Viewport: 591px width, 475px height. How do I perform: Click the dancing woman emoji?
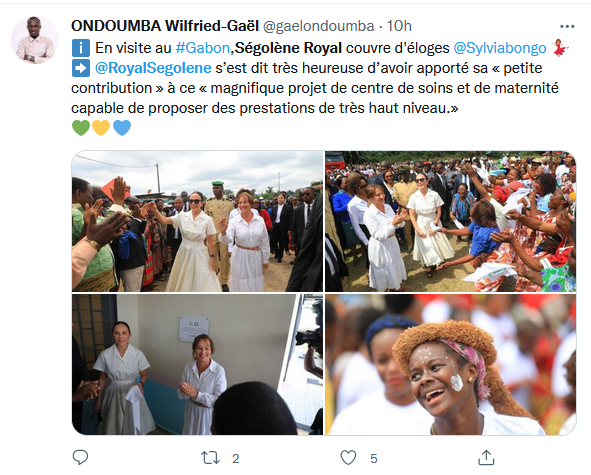click(560, 48)
